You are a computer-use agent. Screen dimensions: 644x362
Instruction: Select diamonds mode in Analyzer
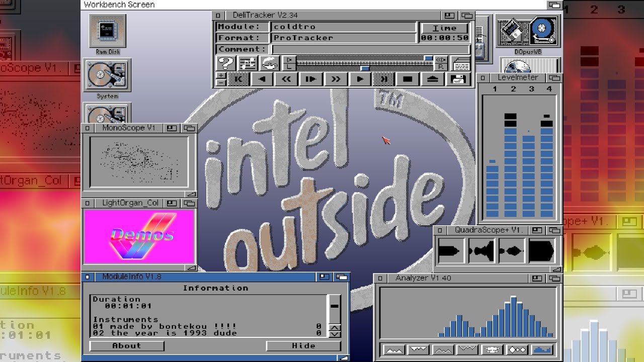[x=517, y=349]
